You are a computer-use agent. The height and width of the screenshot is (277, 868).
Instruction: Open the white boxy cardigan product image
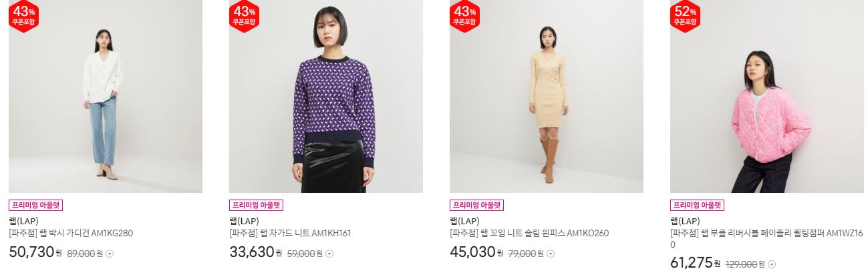click(106, 96)
